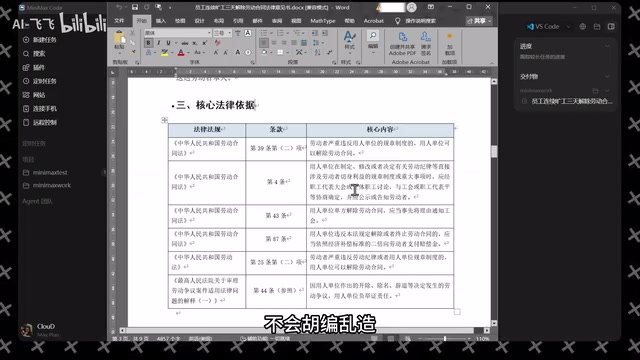Click the Save icon in Word's quick access bar
The image size is (640, 360).
135,7
